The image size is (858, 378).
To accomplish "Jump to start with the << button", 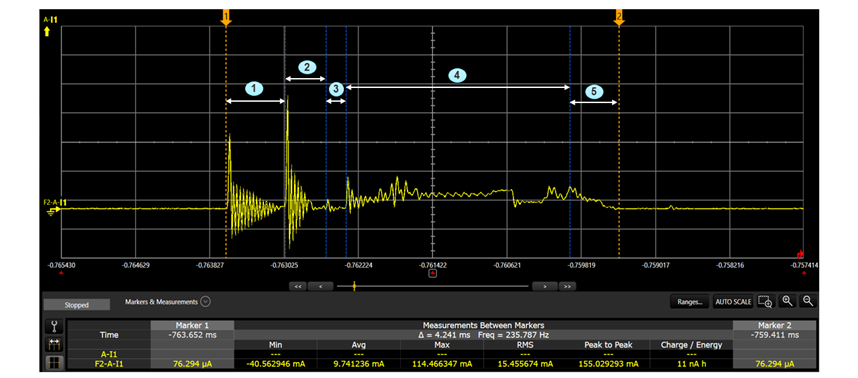I will (298, 286).
